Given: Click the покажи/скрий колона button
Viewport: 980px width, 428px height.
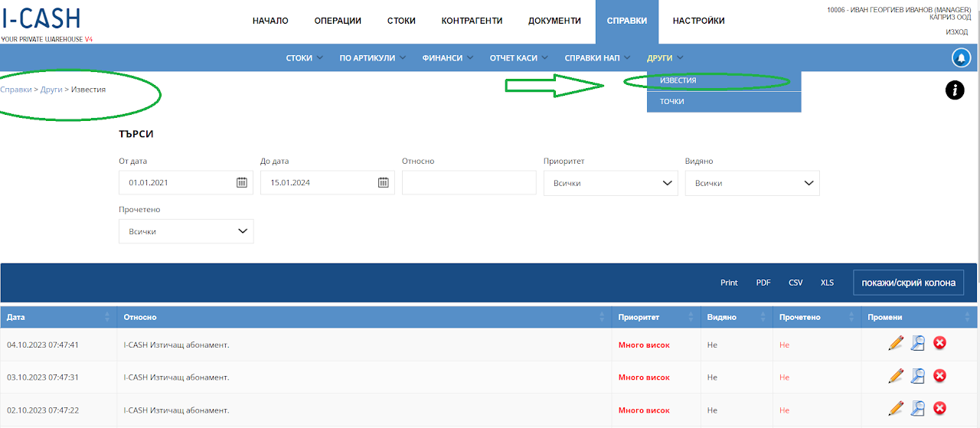Looking at the screenshot, I should tap(909, 283).
